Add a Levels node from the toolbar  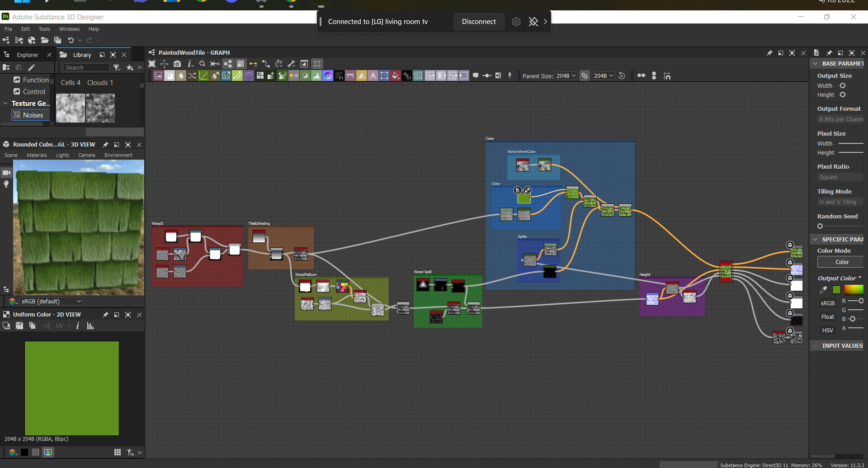point(316,76)
